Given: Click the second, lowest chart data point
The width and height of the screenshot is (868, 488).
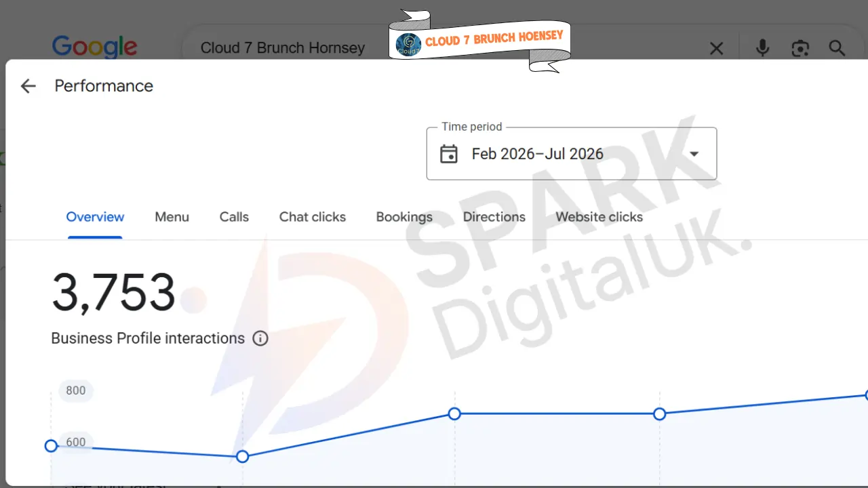Looking at the screenshot, I should (243, 457).
